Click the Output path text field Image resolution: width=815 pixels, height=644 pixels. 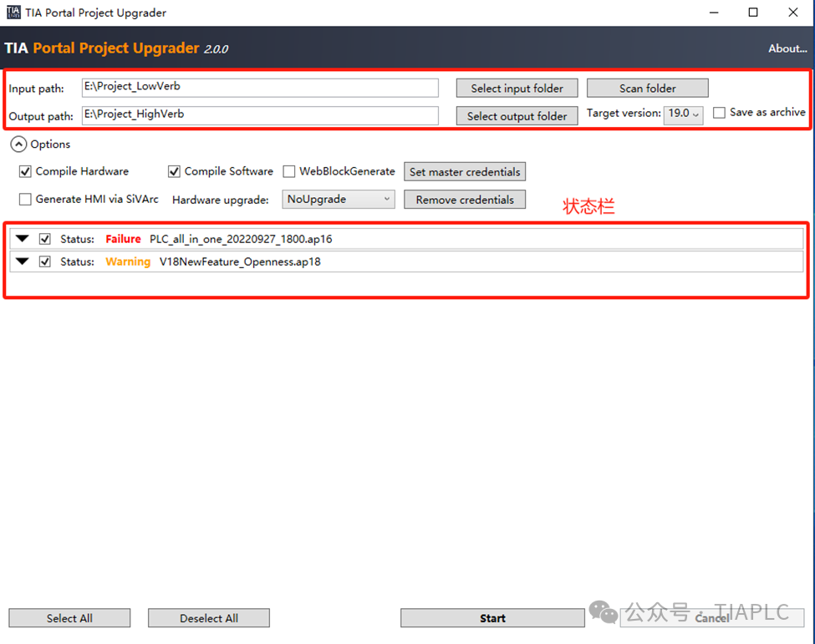click(x=260, y=115)
